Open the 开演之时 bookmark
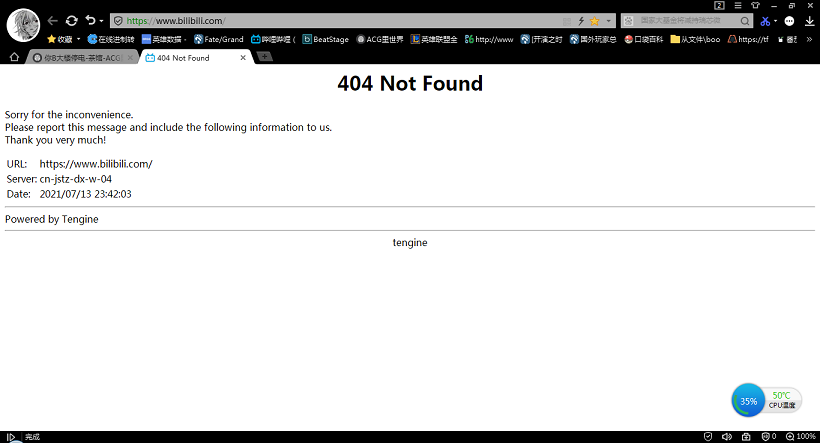 point(541,39)
